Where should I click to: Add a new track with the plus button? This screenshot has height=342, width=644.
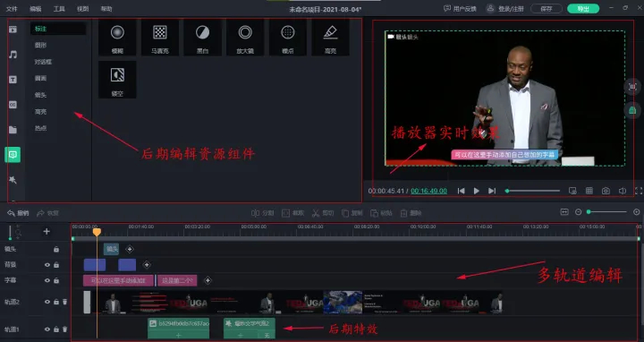(x=47, y=231)
